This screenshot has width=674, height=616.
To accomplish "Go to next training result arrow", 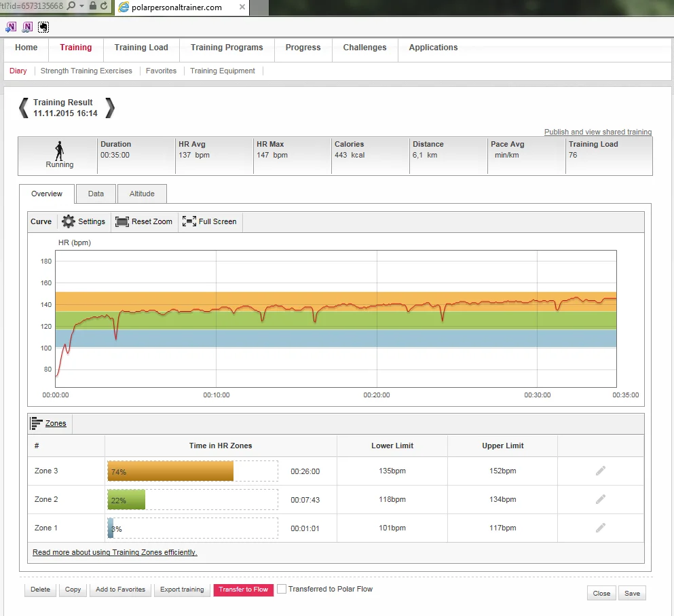I will click(x=110, y=108).
